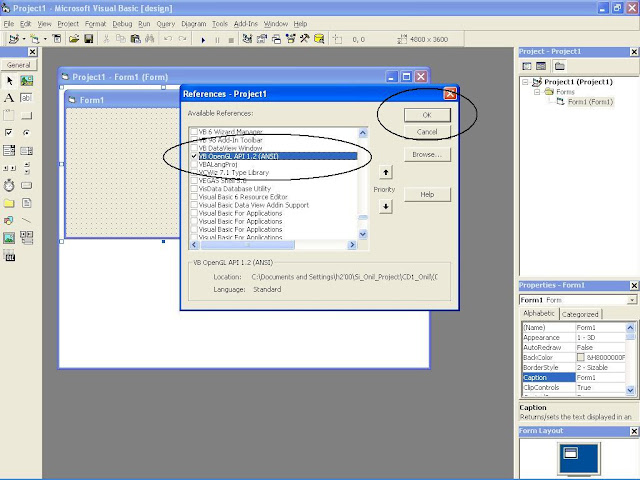Select the Image control tool

[9, 238]
